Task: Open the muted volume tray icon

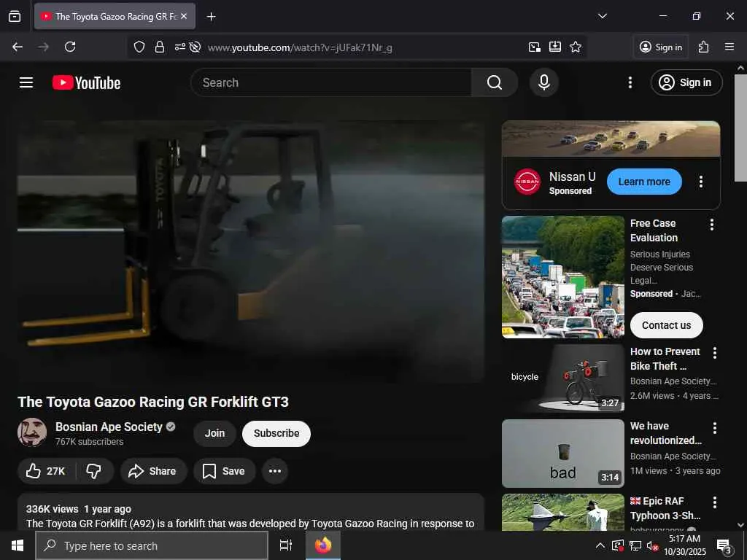Action: (652, 546)
